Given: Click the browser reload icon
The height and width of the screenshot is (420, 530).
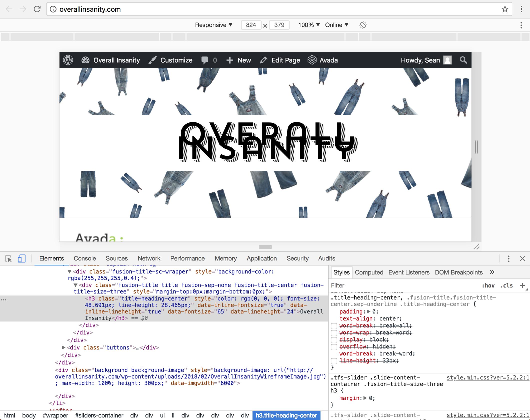Looking at the screenshot, I should click(37, 9).
